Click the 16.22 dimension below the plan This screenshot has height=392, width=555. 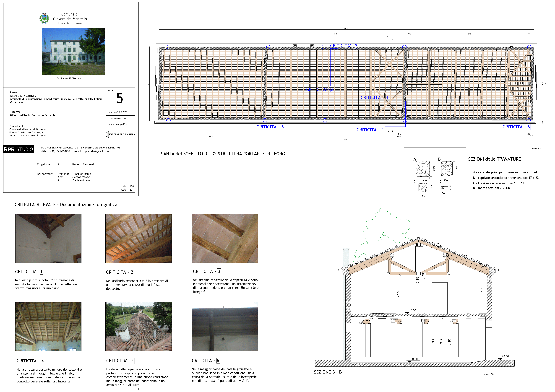click(x=211, y=137)
